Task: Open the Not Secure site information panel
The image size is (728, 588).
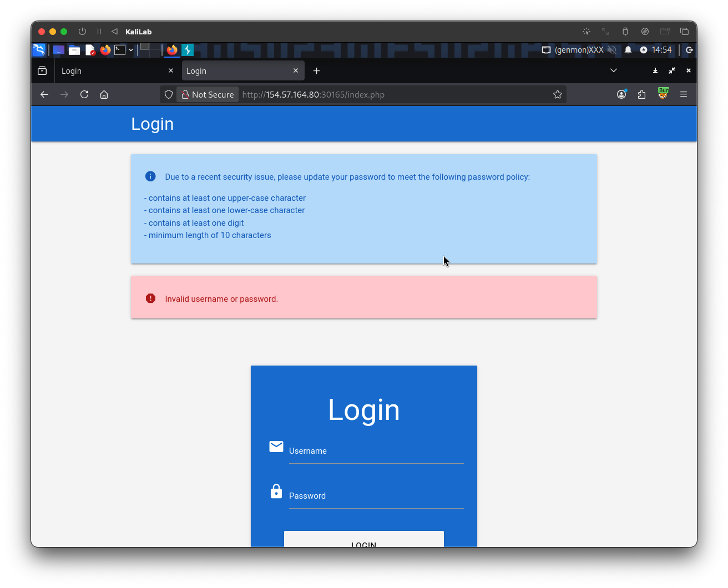Action: click(x=208, y=94)
